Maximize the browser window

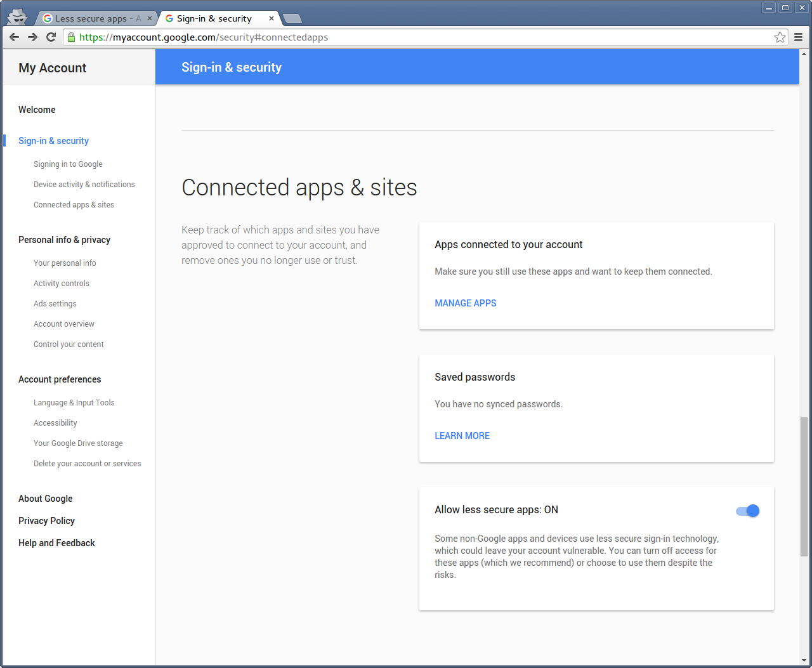[785, 8]
